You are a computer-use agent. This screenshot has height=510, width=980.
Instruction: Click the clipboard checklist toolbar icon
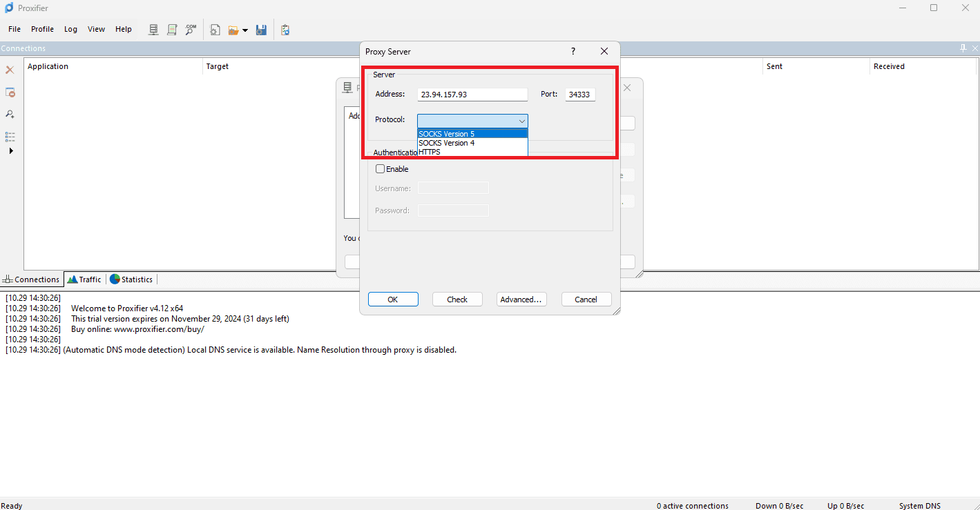click(285, 30)
